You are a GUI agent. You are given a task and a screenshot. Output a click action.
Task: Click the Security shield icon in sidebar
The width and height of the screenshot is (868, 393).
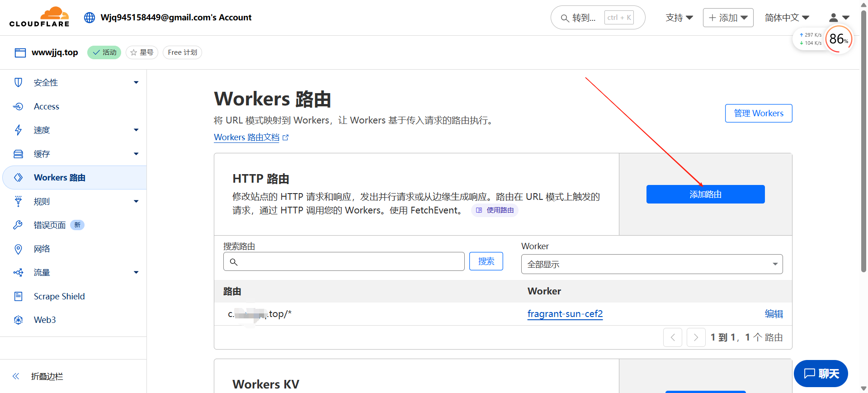(18, 82)
